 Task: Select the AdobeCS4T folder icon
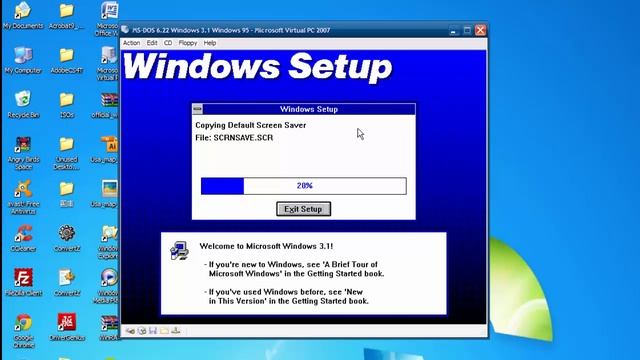click(67, 60)
